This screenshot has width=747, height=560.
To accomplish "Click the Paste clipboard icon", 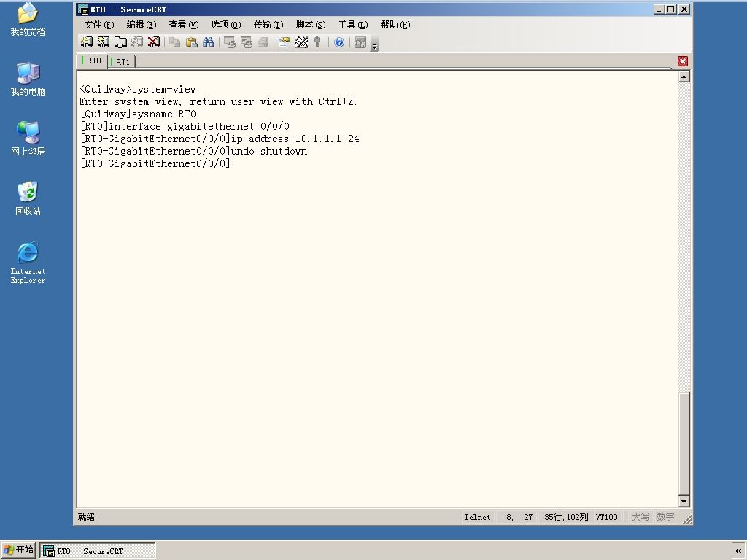I will click(x=192, y=42).
